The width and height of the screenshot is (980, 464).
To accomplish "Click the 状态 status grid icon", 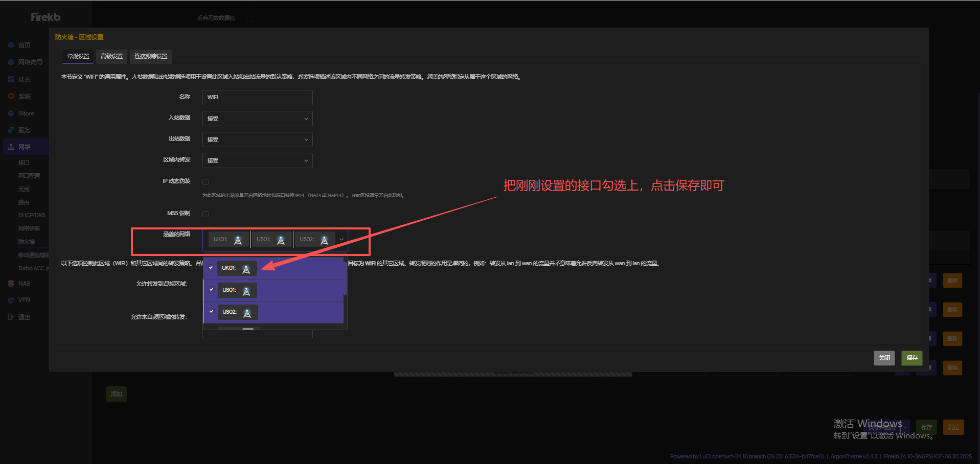I will coord(11,79).
